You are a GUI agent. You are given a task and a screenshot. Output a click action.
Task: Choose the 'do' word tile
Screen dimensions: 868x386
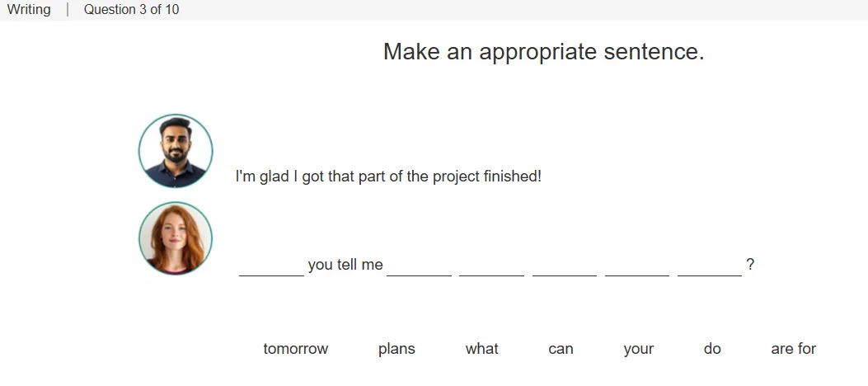(x=712, y=349)
